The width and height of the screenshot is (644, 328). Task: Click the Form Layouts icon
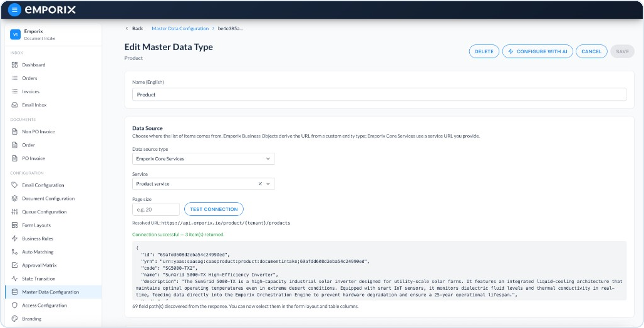(x=14, y=225)
